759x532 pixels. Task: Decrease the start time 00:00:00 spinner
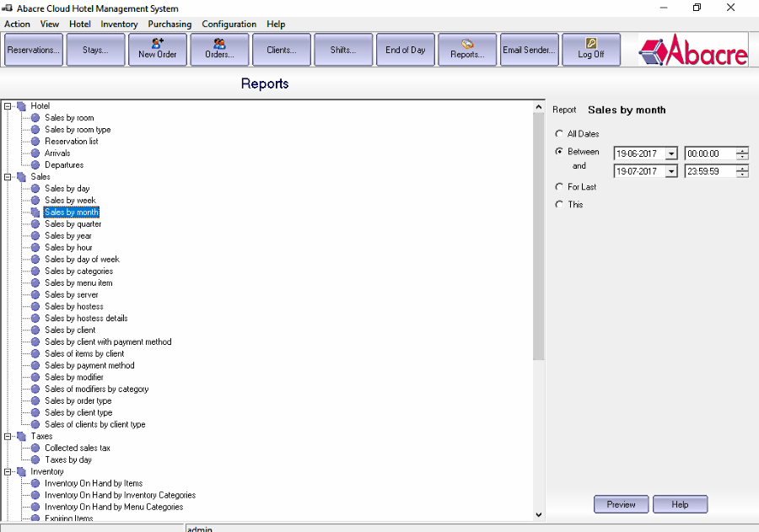[742, 157]
